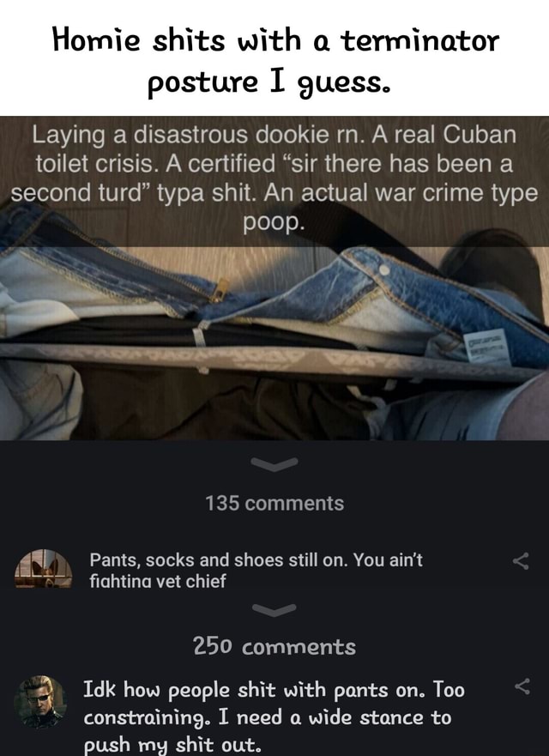Select the "Idk how people shit" comment text

pyautogui.click(x=274, y=717)
